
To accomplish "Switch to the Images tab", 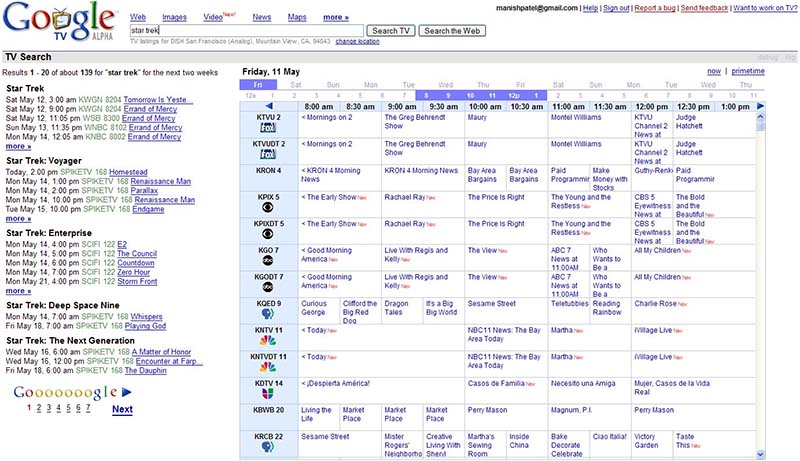I will [174, 17].
